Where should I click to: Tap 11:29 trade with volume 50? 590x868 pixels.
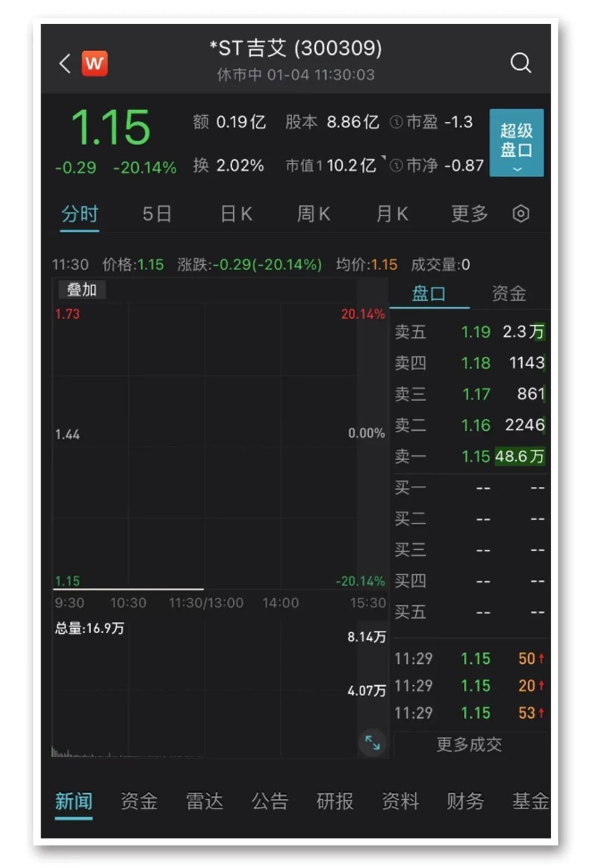point(470,658)
